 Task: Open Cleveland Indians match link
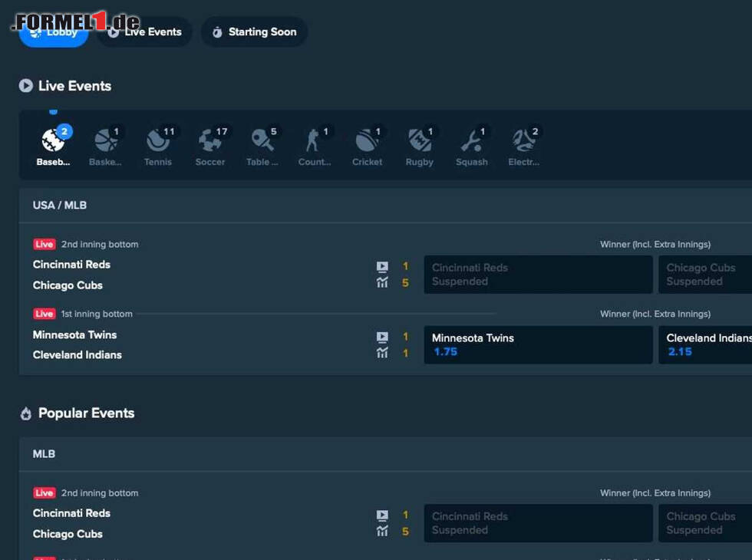pyautogui.click(x=78, y=354)
